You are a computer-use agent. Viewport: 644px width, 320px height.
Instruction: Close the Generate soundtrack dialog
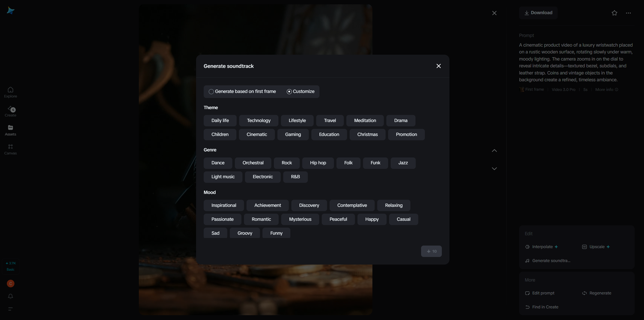(439, 66)
